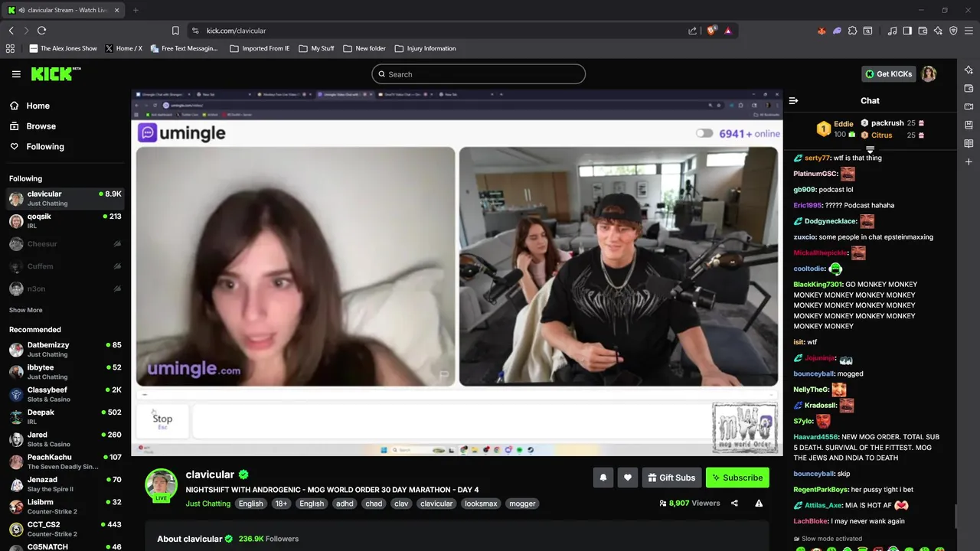Reload the page

click(41, 31)
